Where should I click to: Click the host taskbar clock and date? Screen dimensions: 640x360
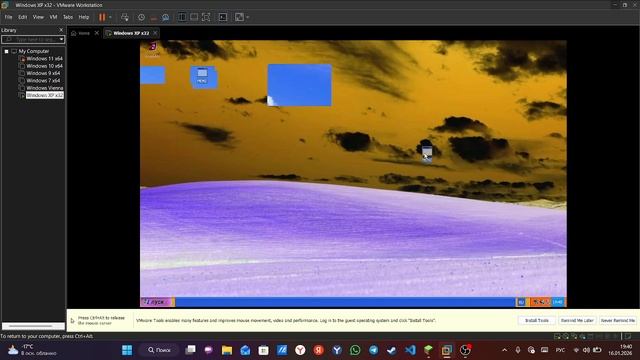pyautogui.click(x=620, y=350)
